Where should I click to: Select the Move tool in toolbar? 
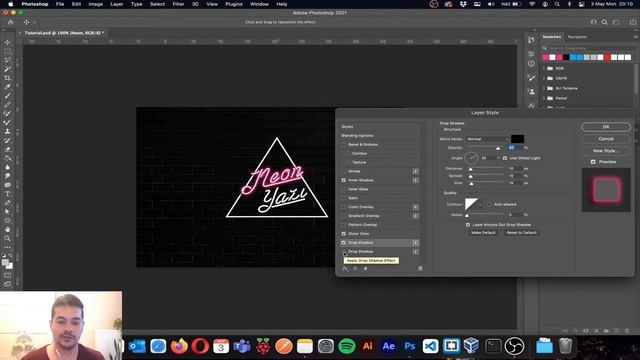[x=7, y=42]
